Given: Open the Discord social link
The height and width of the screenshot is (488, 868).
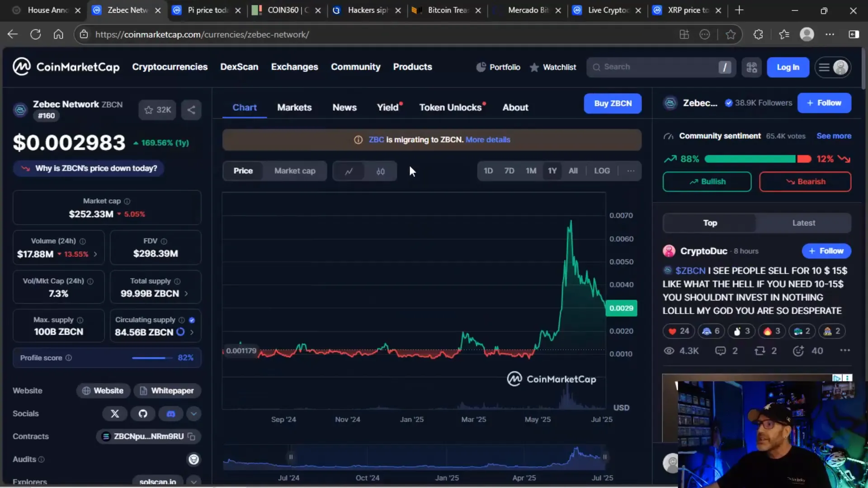Looking at the screenshot, I should point(171,413).
